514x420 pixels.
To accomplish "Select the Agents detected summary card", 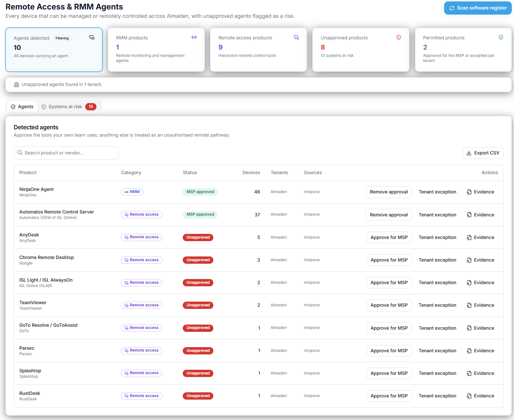I will [x=54, y=50].
